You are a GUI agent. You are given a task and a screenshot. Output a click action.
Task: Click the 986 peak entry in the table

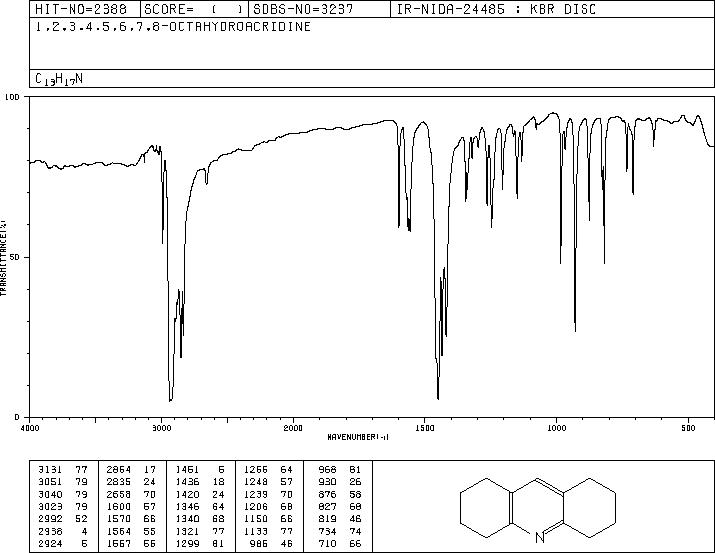[271, 544]
